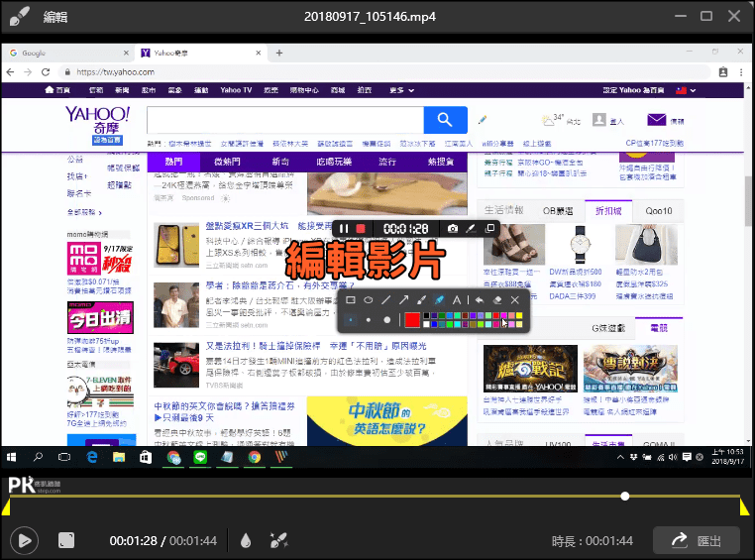Click the left yellow trim marker
The height and width of the screenshot is (560, 755).
6,507
